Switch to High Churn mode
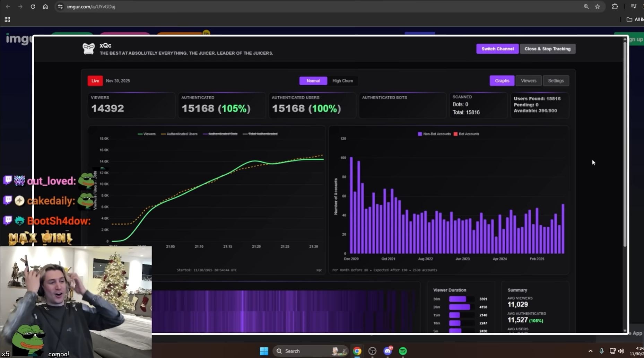 click(342, 81)
